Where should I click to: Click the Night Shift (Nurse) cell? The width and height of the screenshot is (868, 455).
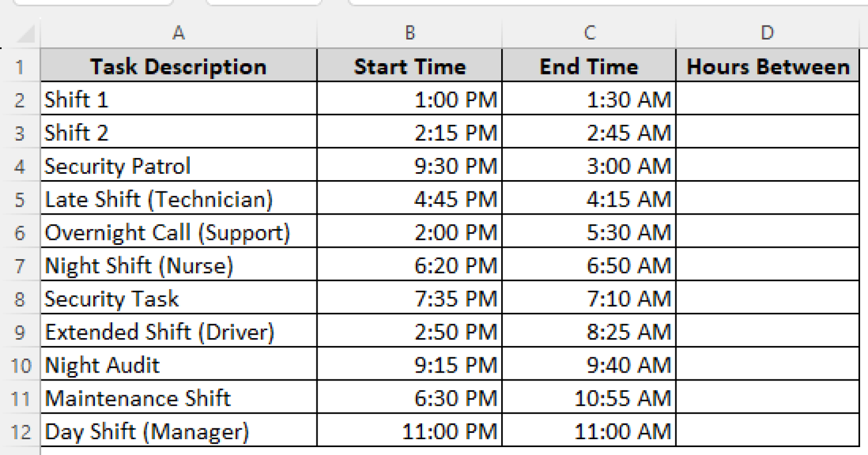(x=179, y=265)
